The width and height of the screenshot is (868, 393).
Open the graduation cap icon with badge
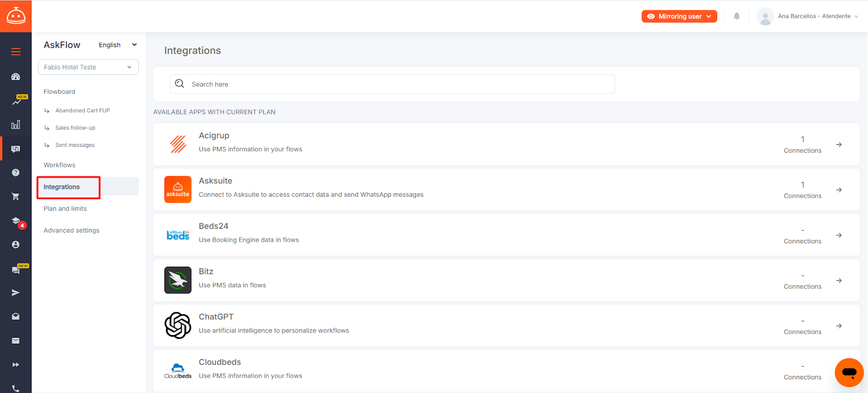click(17, 221)
